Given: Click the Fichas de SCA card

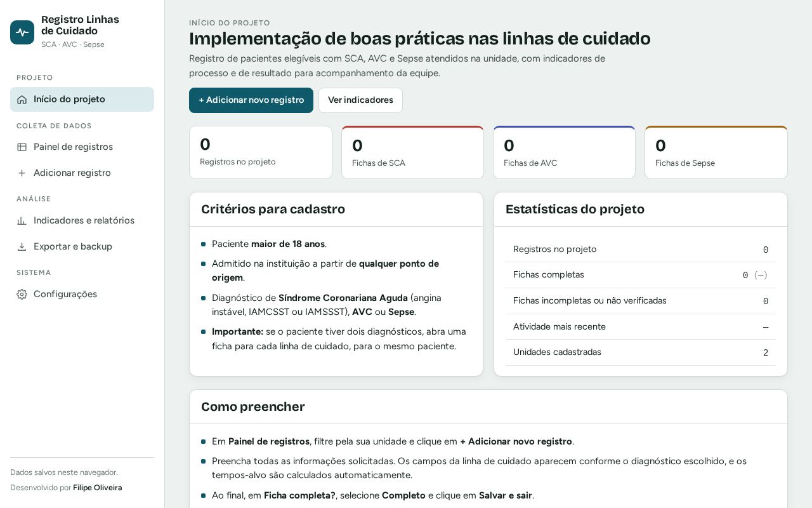Looking at the screenshot, I should [x=412, y=152].
